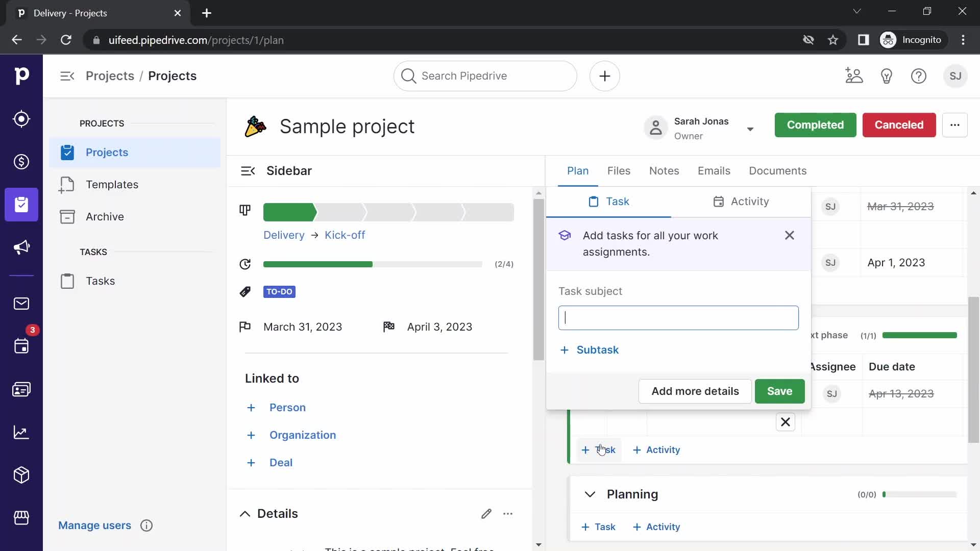Click the quick add plus button

(x=605, y=76)
